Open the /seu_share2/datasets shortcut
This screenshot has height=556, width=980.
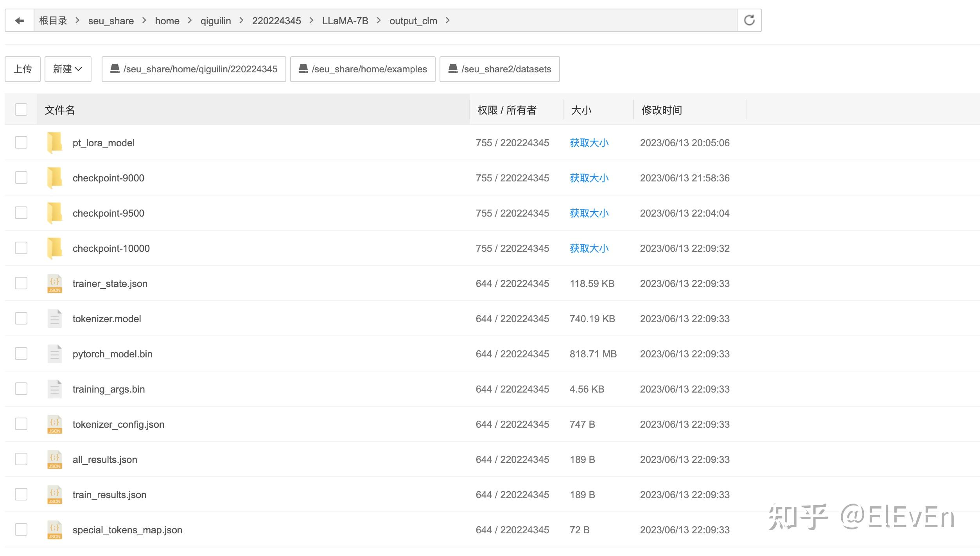[x=499, y=69]
